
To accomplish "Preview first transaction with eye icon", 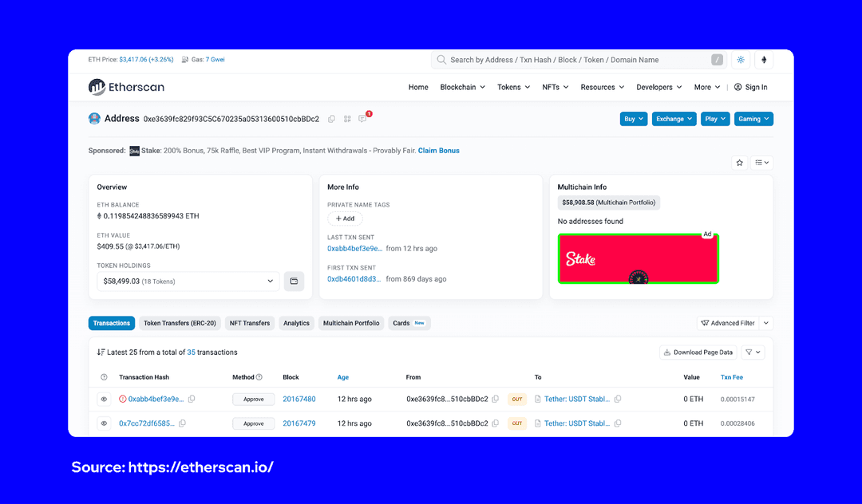I will [x=104, y=399].
